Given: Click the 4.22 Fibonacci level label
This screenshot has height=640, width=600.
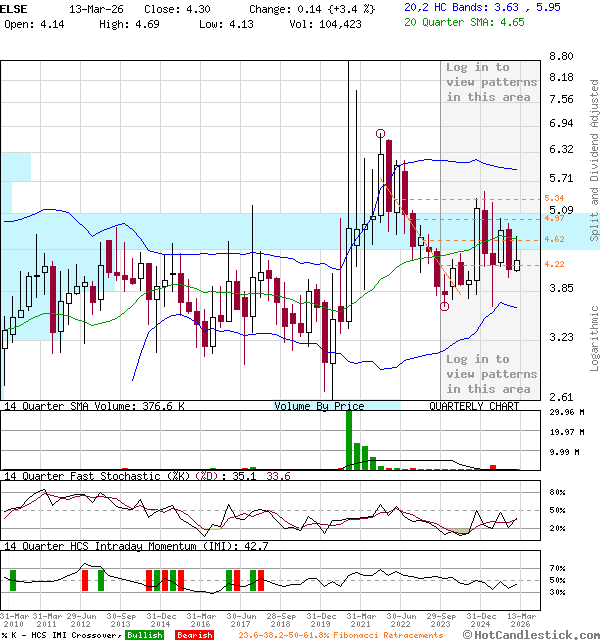Looking at the screenshot, I should [x=554, y=264].
